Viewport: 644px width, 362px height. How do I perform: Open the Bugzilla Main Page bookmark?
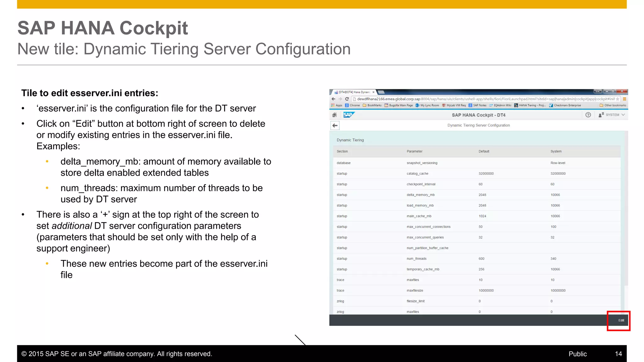[x=398, y=105]
